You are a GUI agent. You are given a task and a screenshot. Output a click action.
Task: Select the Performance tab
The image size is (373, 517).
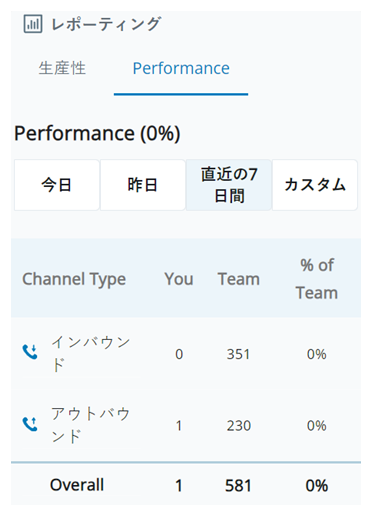(181, 68)
